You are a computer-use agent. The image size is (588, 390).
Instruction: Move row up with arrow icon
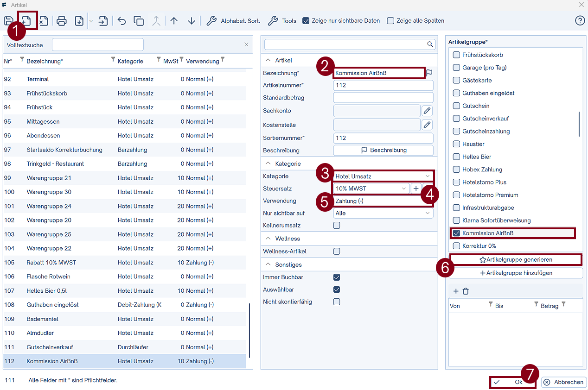[x=174, y=21]
